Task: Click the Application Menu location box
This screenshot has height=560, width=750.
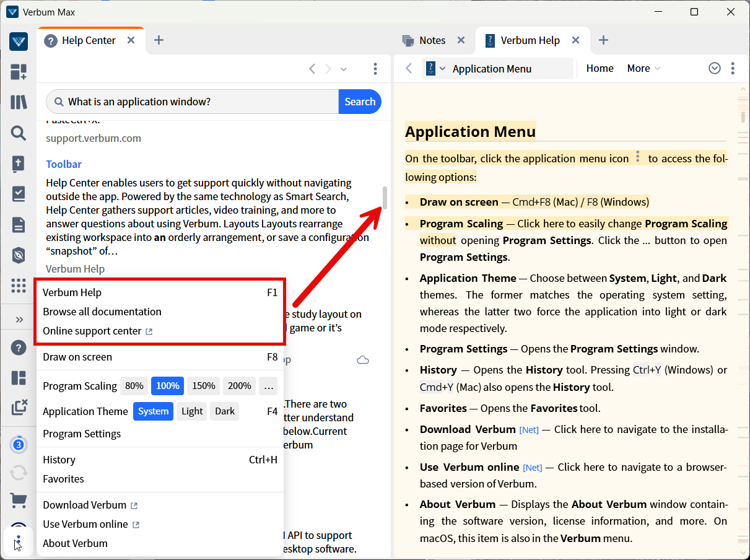Action: [511, 69]
